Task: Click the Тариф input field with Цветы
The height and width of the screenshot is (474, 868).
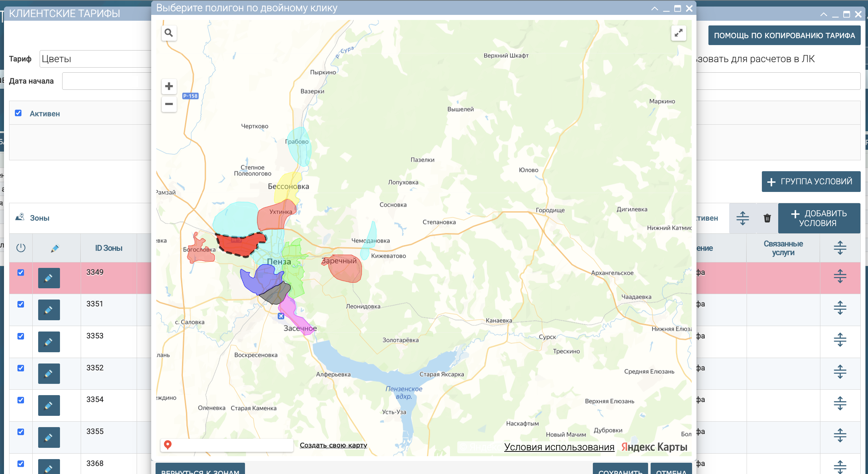Action: click(95, 59)
